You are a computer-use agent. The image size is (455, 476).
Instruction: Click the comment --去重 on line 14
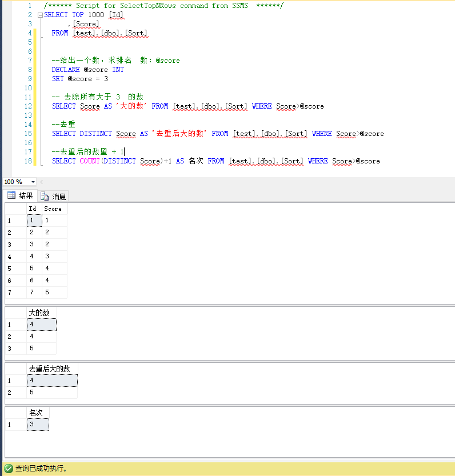63,124
